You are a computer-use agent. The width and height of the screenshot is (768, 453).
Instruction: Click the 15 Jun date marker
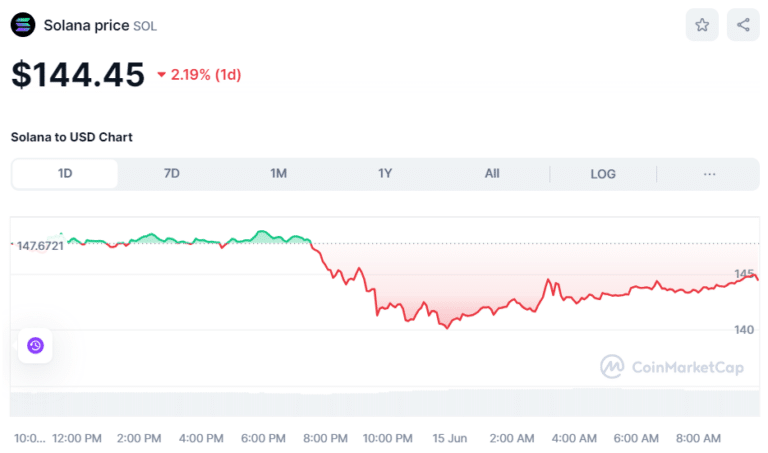pos(451,438)
